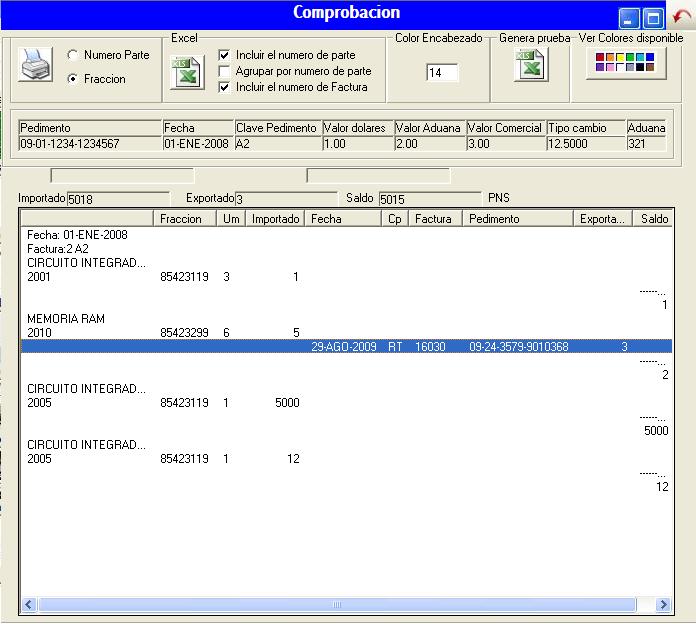
Task: Click the Pedimento column header in list
Action: coord(518,218)
